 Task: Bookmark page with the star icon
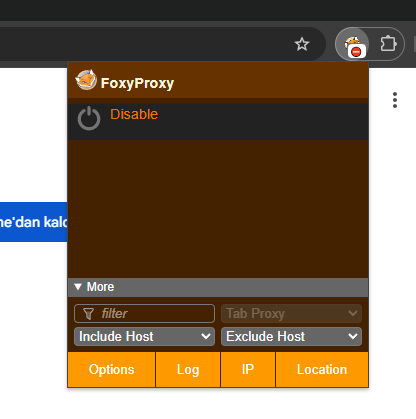point(302,44)
